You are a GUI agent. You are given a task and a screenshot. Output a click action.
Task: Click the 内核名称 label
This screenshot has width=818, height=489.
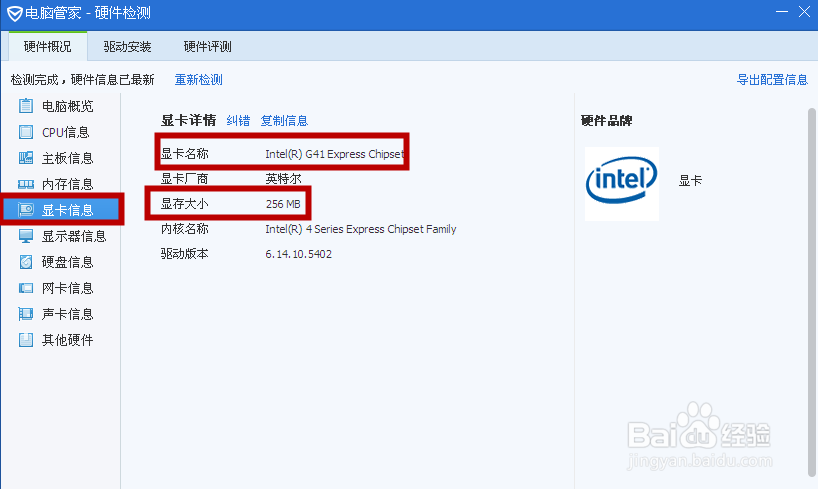pyautogui.click(x=185, y=229)
